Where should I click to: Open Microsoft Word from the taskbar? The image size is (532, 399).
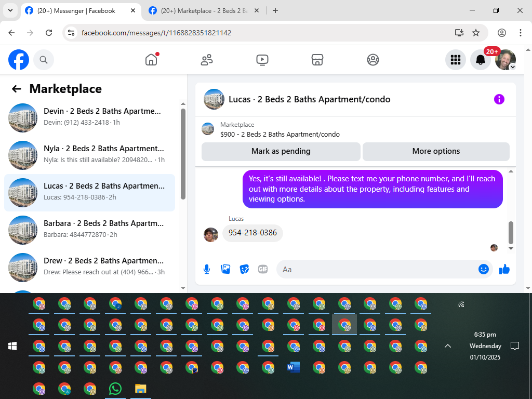pyautogui.click(x=294, y=367)
